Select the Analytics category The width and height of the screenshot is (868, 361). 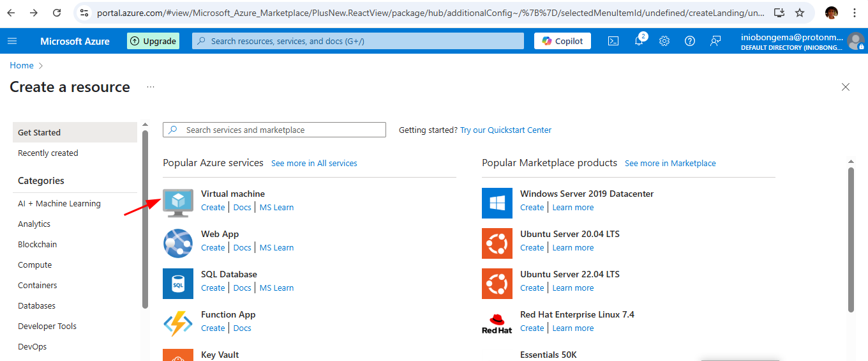(x=34, y=224)
